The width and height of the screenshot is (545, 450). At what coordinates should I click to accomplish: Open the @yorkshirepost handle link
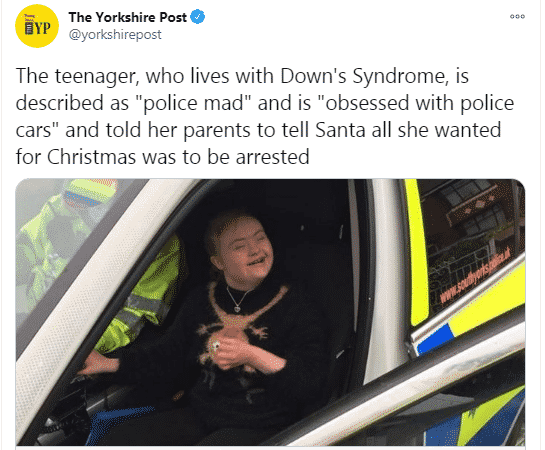(x=115, y=35)
